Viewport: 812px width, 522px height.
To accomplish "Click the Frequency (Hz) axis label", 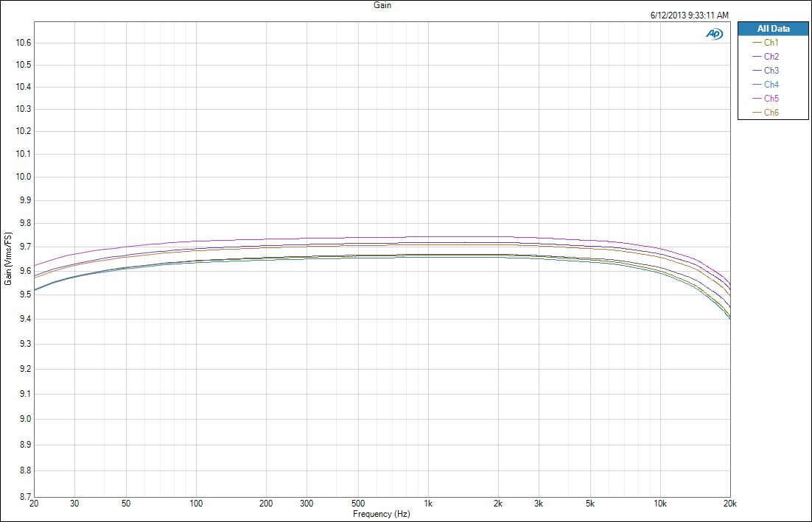I will click(x=382, y=514).
